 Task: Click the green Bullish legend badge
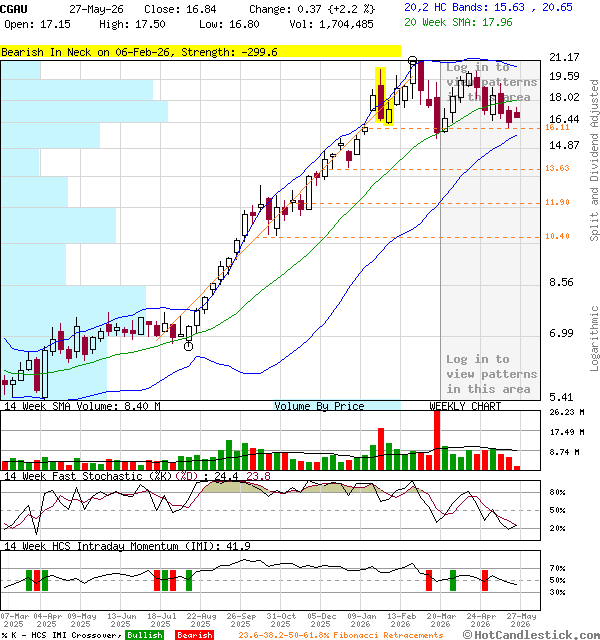pos(144,635)
